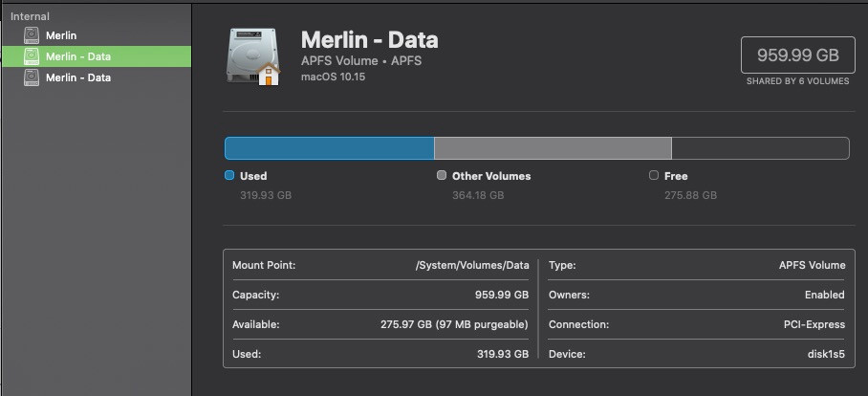
Task: Select the unselected Merlin - Data label in sidebar
Action: 78,78
